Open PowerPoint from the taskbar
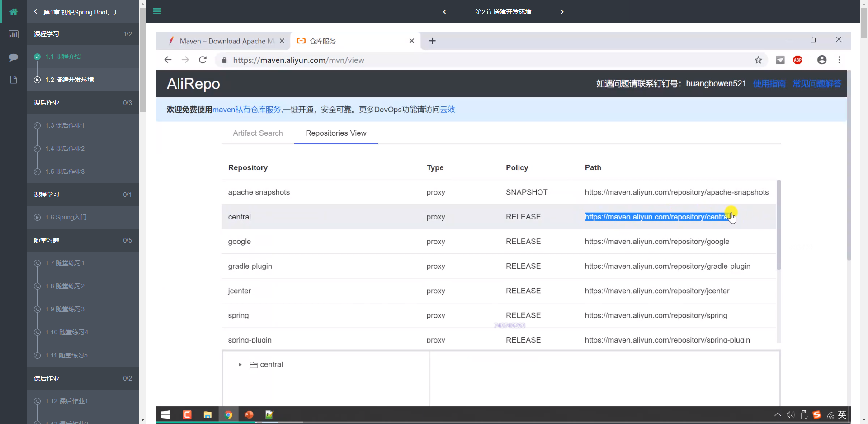 pos(249,414)
